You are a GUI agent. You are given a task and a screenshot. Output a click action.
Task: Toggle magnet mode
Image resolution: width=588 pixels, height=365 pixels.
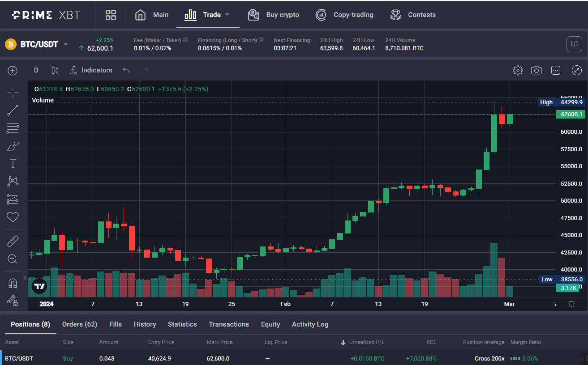coord(13,283)
